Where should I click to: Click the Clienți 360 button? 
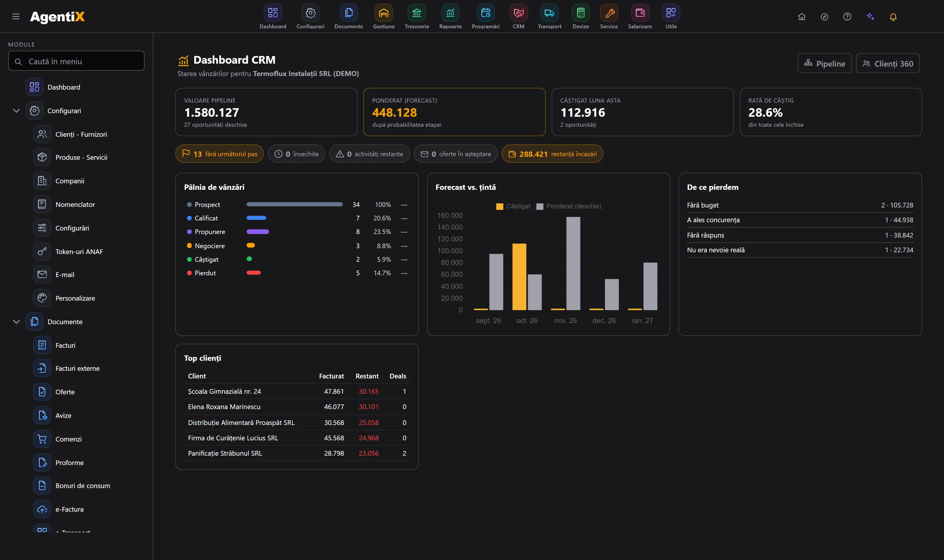[887, 63]
